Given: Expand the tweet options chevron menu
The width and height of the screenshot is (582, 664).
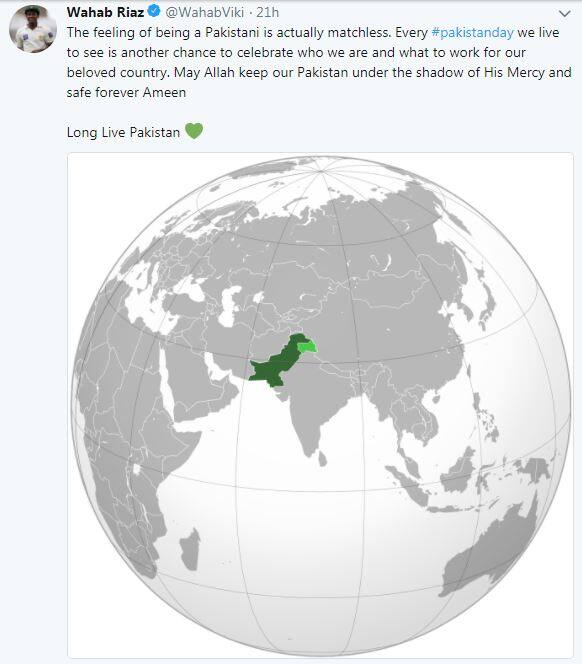Looking at the screenshot, I should click(x=565, y=14).
